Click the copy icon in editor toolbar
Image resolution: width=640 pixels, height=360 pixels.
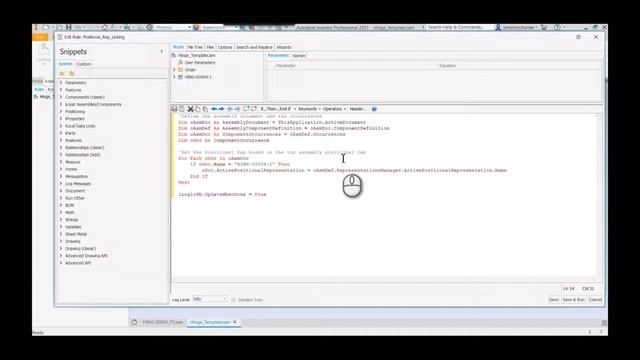tap(198, 109)
